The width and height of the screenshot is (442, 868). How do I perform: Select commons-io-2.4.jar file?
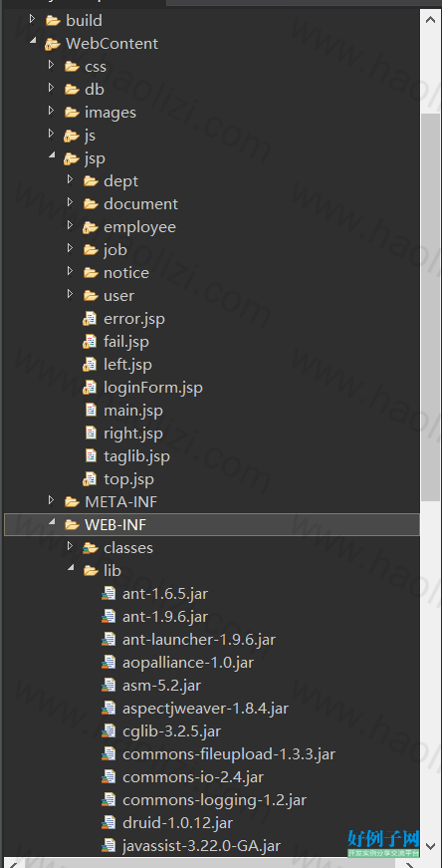(x=193, y=777)
